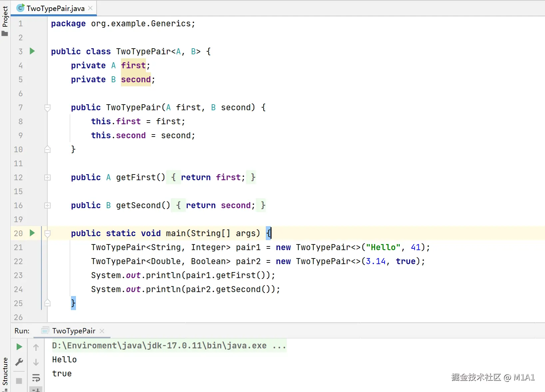The height and width of the screenshot is (392, 545).
Task: Click the "Hello" string literal on line 21
Action: pyautogui.click(x=383, y=247)
